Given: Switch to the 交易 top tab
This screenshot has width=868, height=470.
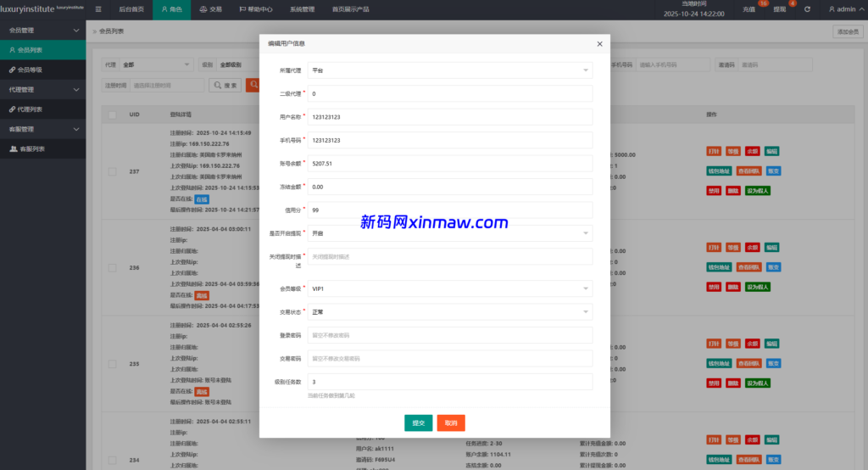Looking at the screenshot, I should (x=211, y=9).
